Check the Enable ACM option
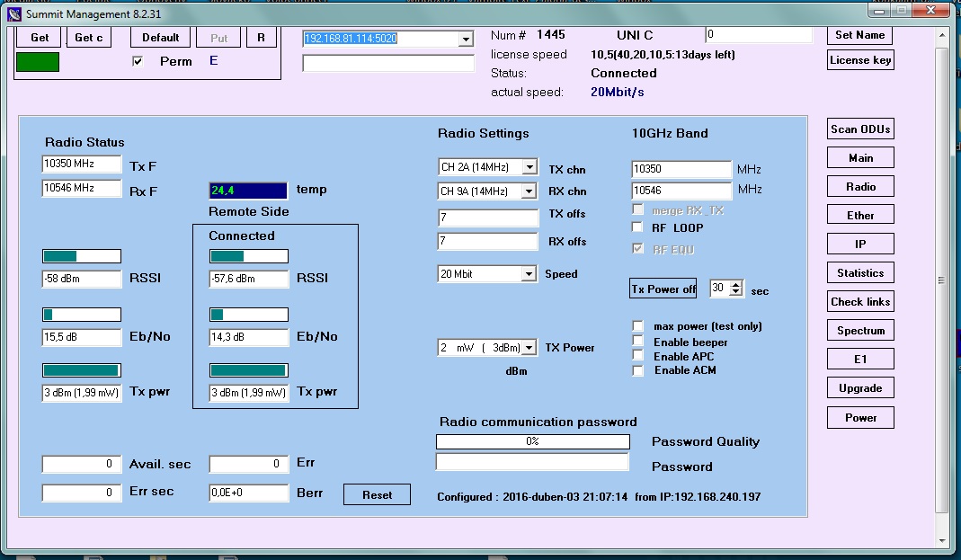This screenshot has height=560, width=961. tap(638, 370)
